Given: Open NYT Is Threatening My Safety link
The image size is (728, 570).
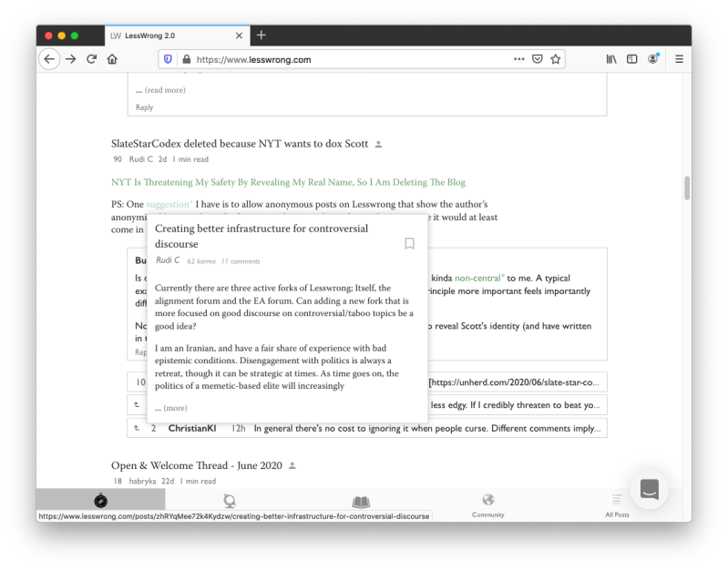Looking at the screenshot, I should pos(288,182).
